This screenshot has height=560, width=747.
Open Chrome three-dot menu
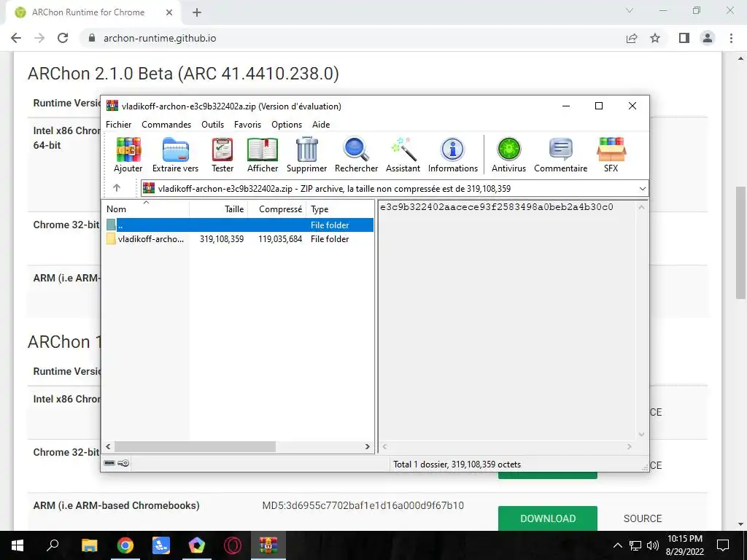[x=731, y=38]
